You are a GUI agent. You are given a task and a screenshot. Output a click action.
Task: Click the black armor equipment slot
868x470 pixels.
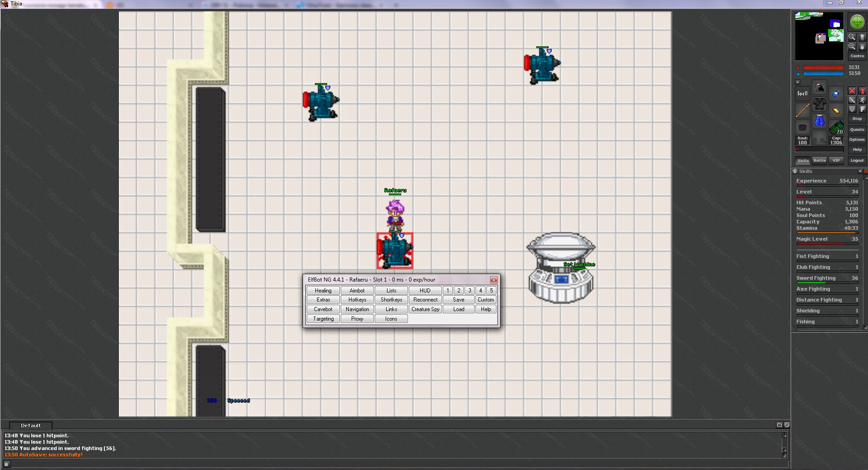point(819,104)
